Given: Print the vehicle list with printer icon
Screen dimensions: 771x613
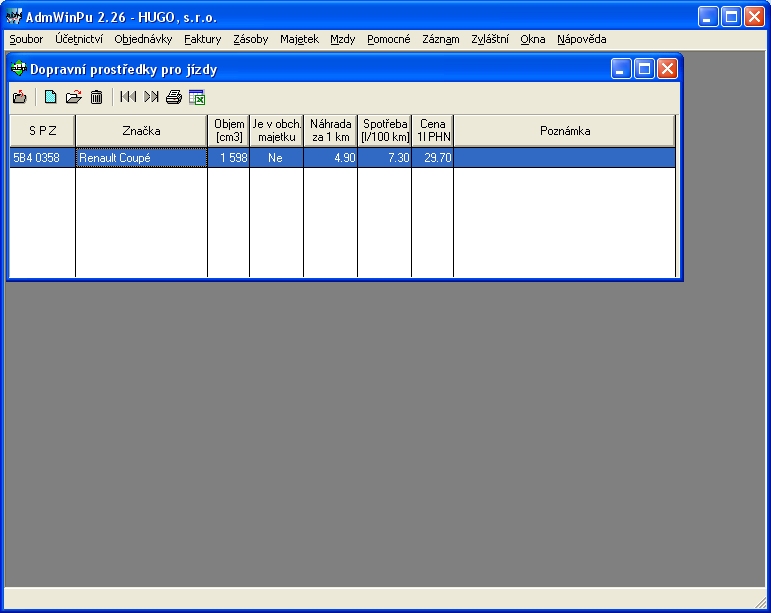Looking at the screenshot, I should [174, 97].
